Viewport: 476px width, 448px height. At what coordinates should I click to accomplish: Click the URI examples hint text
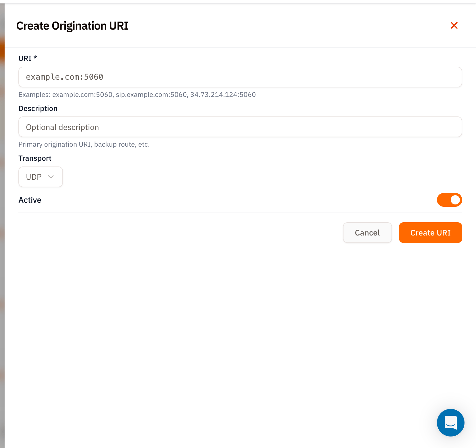137,95
